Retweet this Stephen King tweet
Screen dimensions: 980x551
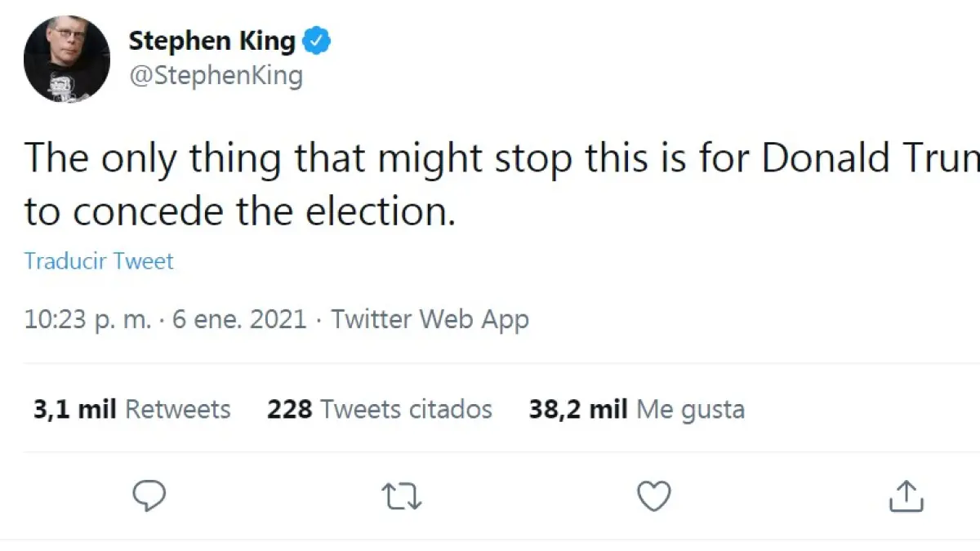point(402,495)
